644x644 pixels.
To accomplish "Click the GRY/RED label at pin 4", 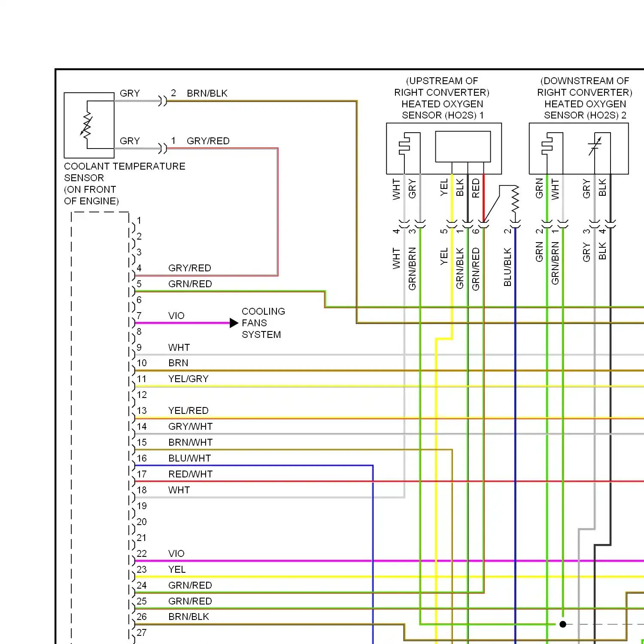I will click(189, 268).
